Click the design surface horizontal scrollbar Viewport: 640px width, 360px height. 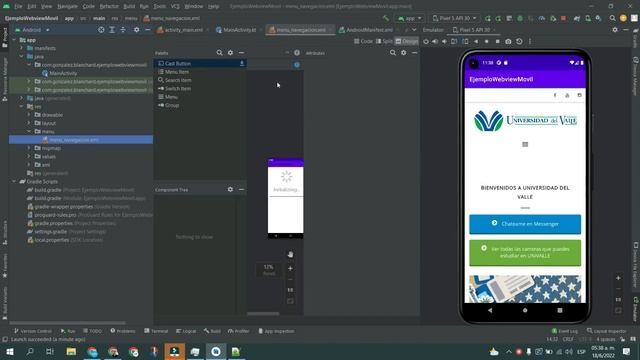tap(263, 314)
